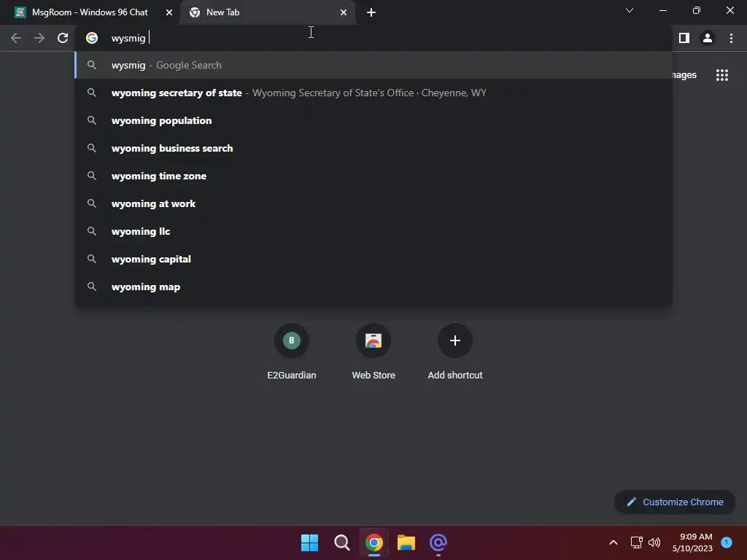The height and width of the screenshot is (560, 747).
Task: Open File Explorer from the taskbar
Action: 406,542
